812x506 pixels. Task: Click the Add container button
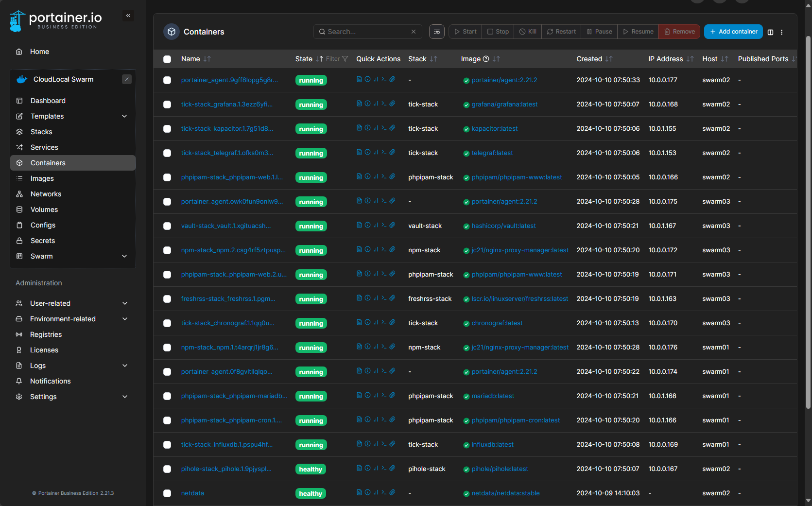coord(733,32)
